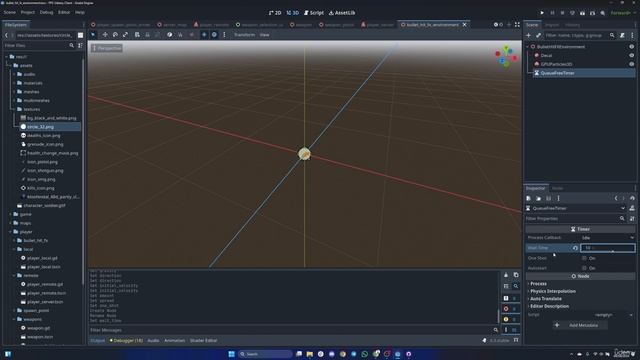Click the instantiate child scene chain icon
This screenshot has width=640, height=360.
(x=538, y=36)
